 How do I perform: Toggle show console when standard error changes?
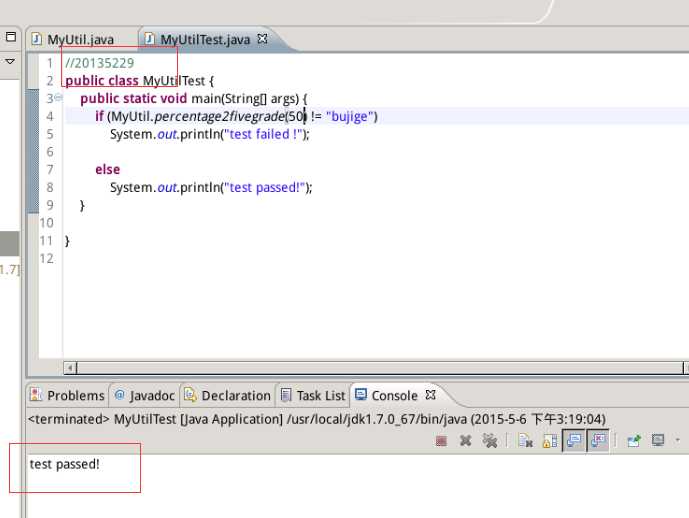(598, 440)
